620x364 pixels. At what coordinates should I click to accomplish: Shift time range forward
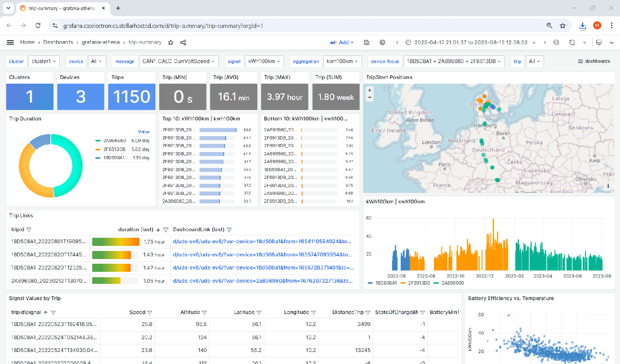pyautogui.click(x=545, y=42)
